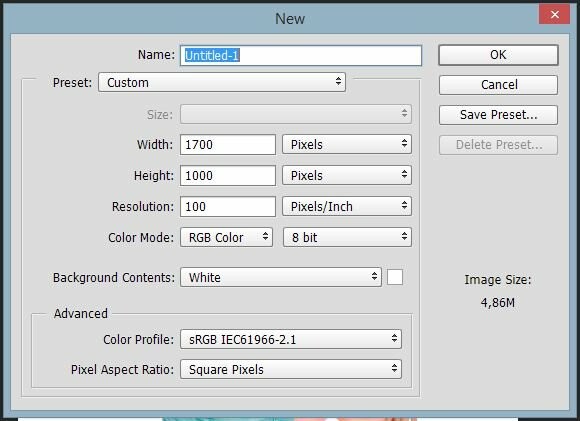The image size is (580, 421).
Task: Open Pixel Aspect Ratio Square Pixels dropdown
Action: point(291,369)
